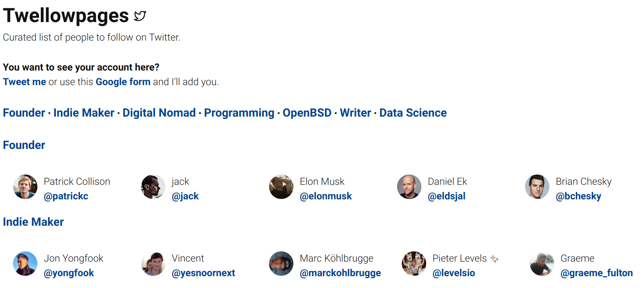644x288 pixels.
Task: Click Jon Yongfook's profile avatar
Action: pyautogui.click(x=25, y=264)
